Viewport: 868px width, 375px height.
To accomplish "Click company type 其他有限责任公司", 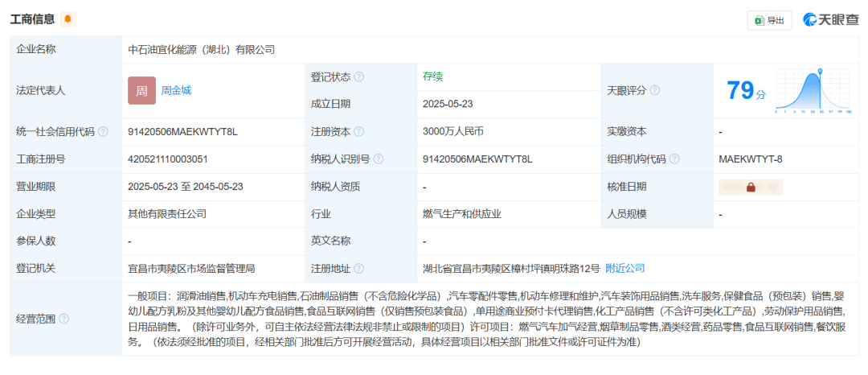I will [x=168, y=214].
